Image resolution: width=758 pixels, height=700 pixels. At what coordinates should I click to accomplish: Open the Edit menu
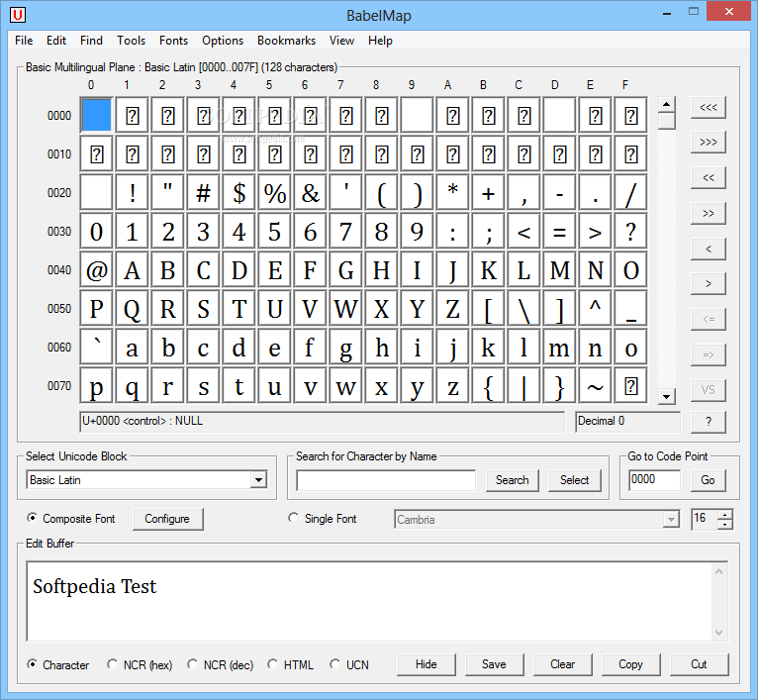tap(56, 41)
